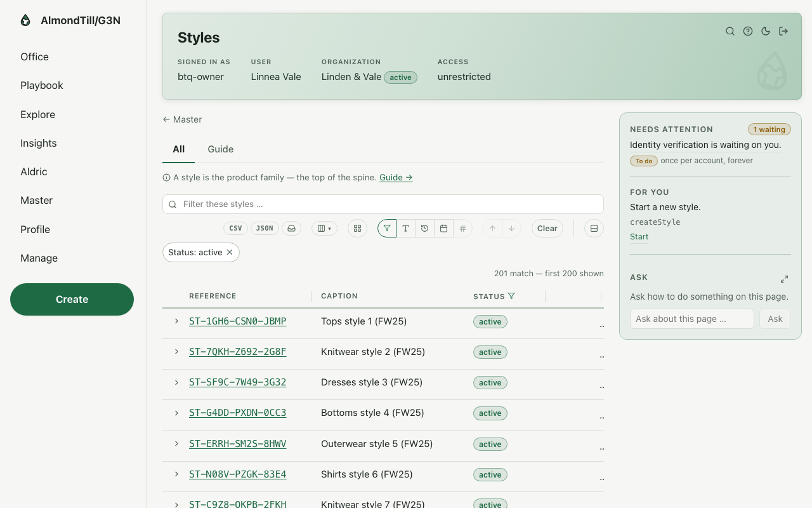Click the funnel icon in the Status column header
Screen dimensions: 812x508
click(511, 296)
